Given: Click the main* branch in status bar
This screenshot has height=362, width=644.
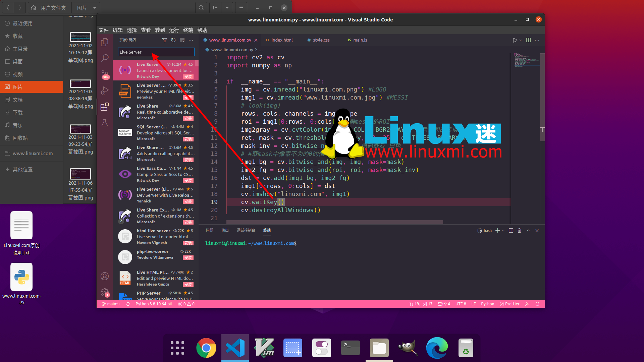Looking at the screenshot, I should (111, 304).
